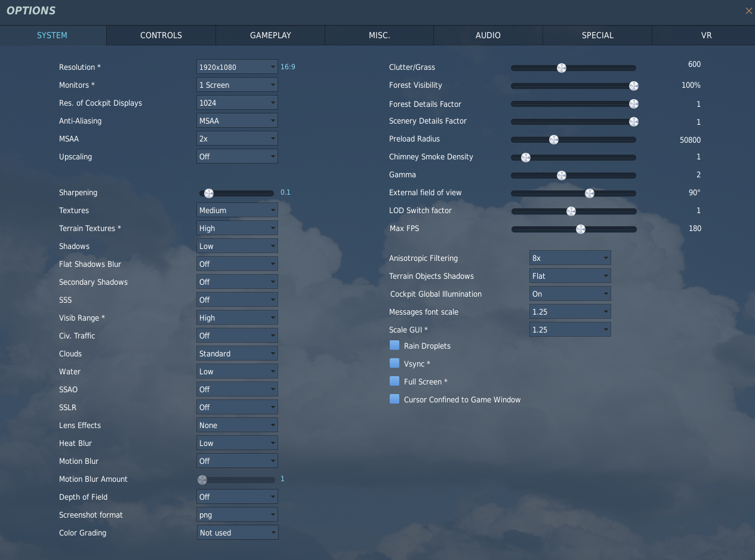The image size is (755, 560).
Task: Open the Textures Medium dropdown
Action: 237,210
